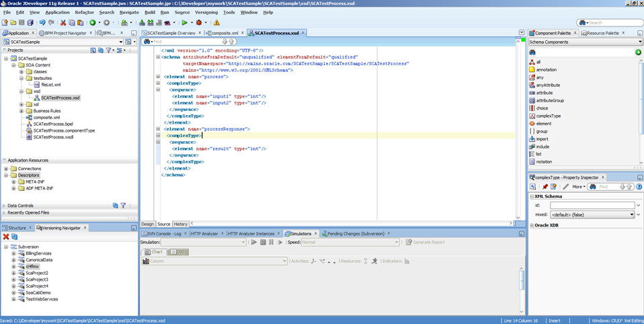Open the Versioning menu
This screenshot has height=324, width=644.
[x=206, y=12]
